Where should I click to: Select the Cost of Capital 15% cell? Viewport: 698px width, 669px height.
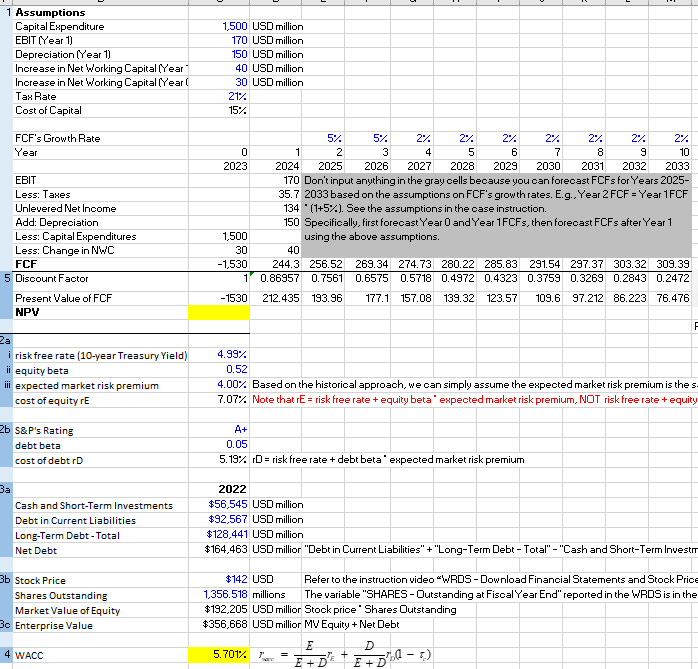point(238,110)
